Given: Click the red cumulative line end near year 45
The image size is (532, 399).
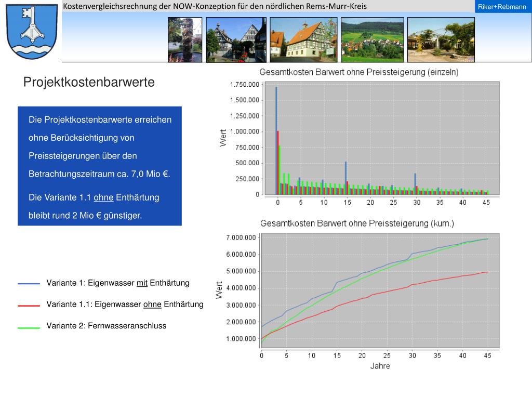Looking at the screenshot, I should click(x=487, y=272).
